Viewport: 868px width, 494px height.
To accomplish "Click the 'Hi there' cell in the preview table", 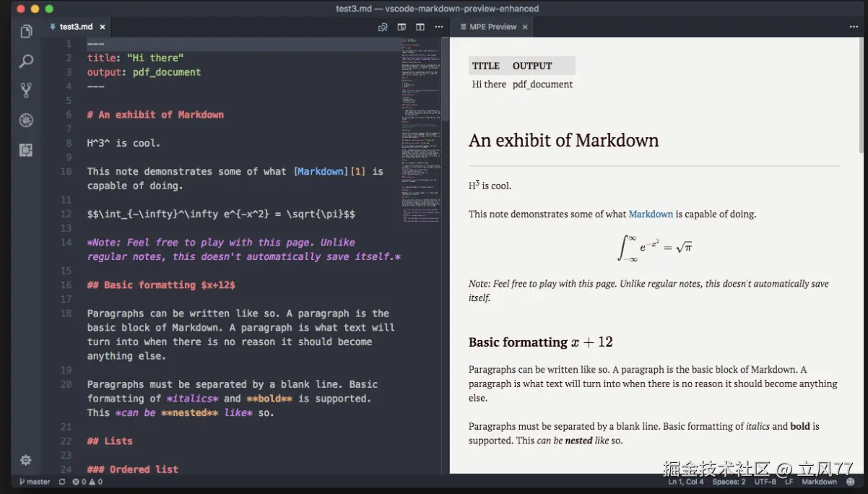I will point(489,84).
